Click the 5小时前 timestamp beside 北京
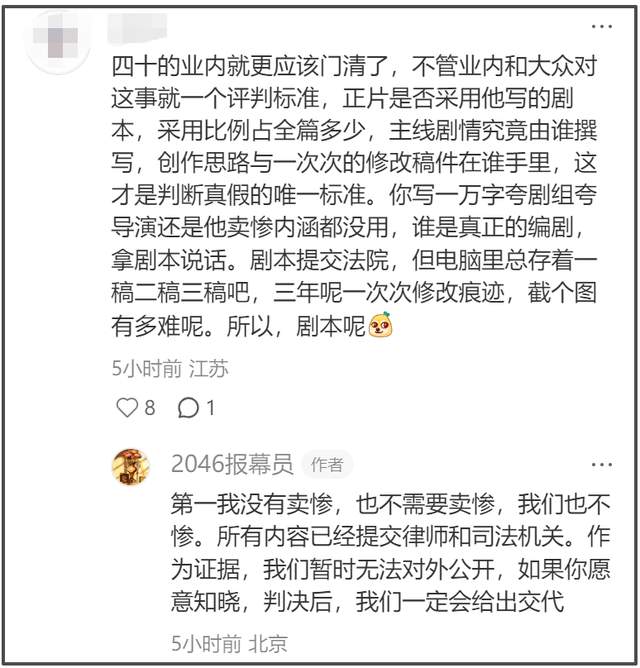The image size is (640, 668). click(x=206, y=644)
